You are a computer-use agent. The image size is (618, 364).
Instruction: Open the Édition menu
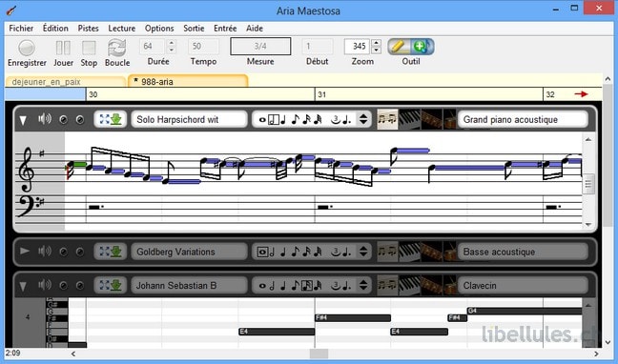[x=55, y=29]
